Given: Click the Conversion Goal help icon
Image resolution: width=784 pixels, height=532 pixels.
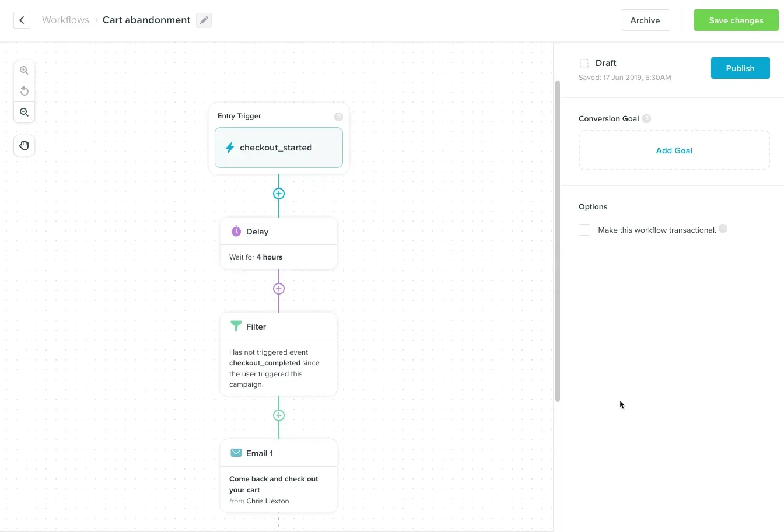Looking at the screenshot, I should point(646,118).
